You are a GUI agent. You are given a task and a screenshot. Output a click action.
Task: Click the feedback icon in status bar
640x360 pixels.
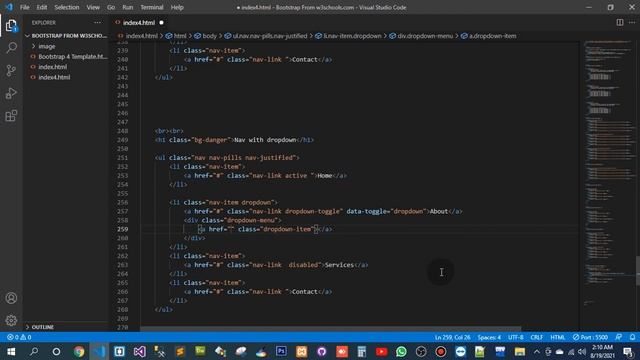point(619,337)
